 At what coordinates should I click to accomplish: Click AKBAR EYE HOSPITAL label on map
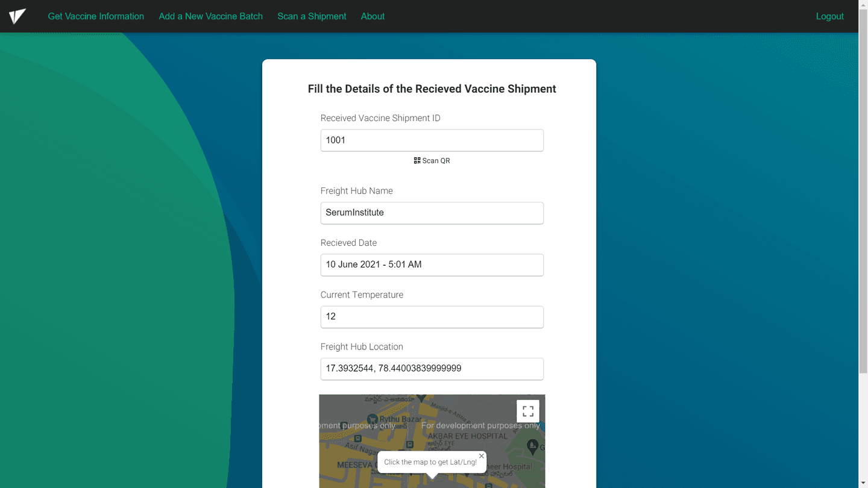click(468, 436)
